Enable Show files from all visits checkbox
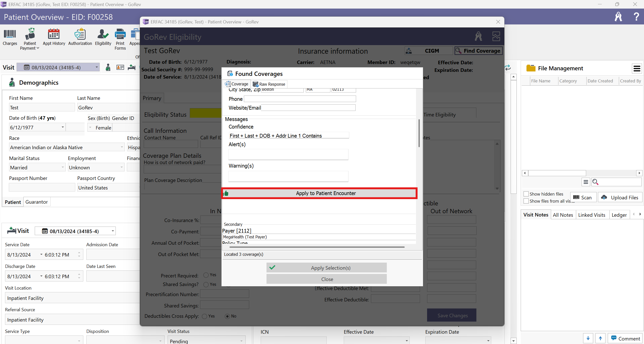This screenshot has width=644, height=344. click(526, 201)
